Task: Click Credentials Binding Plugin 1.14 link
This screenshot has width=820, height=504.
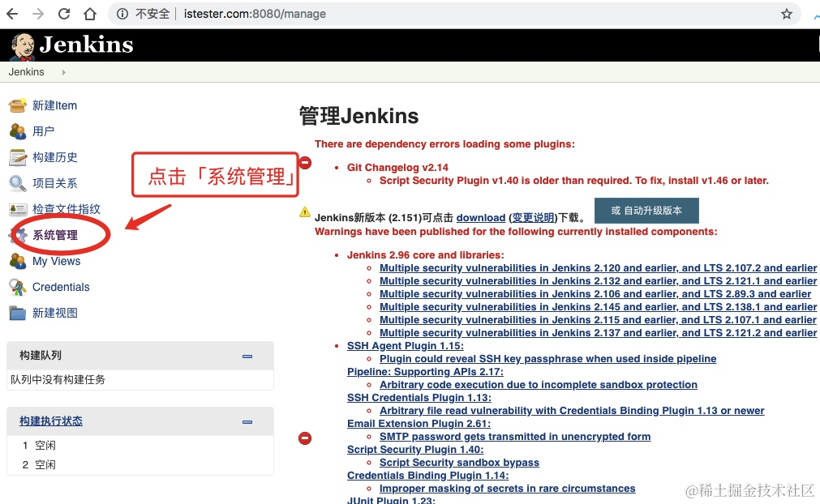Action: point(427,476)
